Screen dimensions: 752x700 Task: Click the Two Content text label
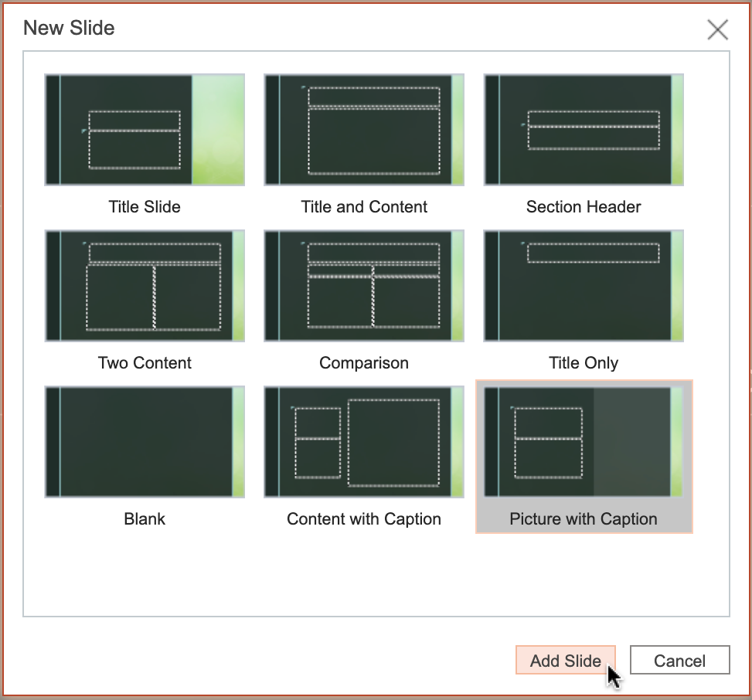145,363
